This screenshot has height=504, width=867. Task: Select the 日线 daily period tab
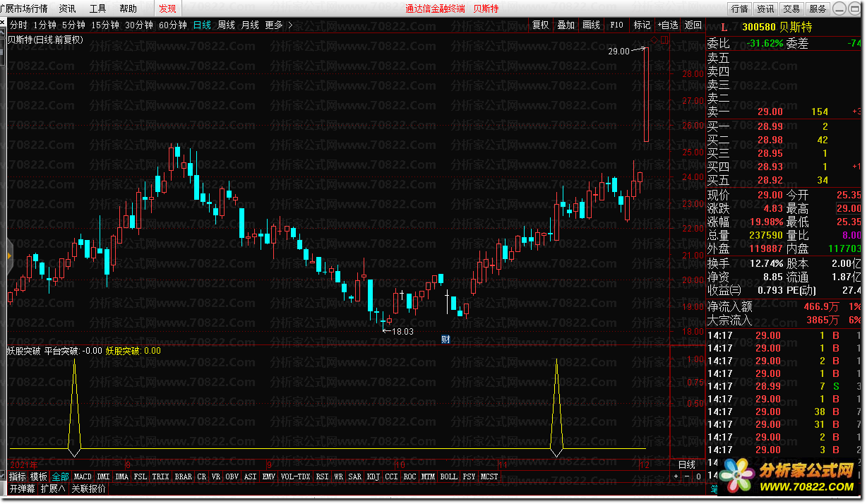[202, 25]
